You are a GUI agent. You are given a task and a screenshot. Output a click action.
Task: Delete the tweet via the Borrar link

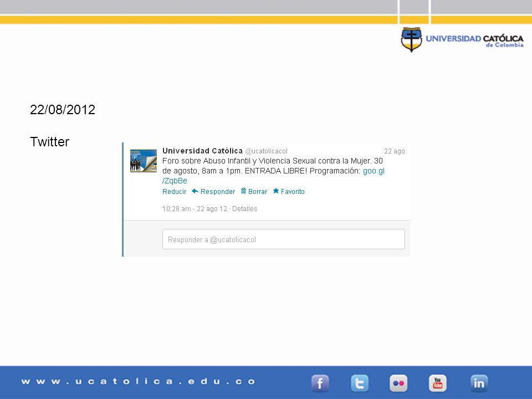[x=258, y=191]
